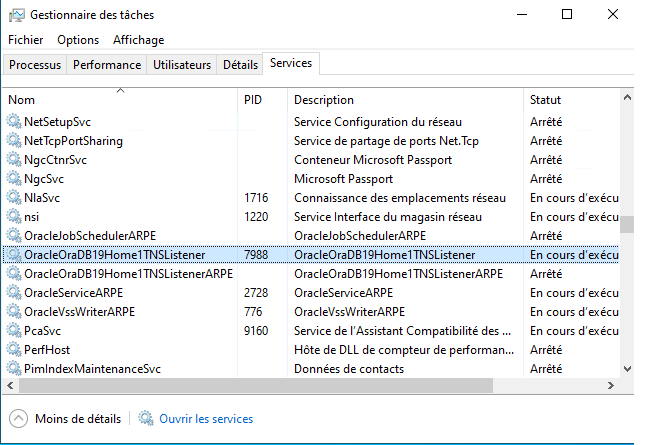
Task: Click the gear icon beside PerfHost
Action: tap(14, 350)
